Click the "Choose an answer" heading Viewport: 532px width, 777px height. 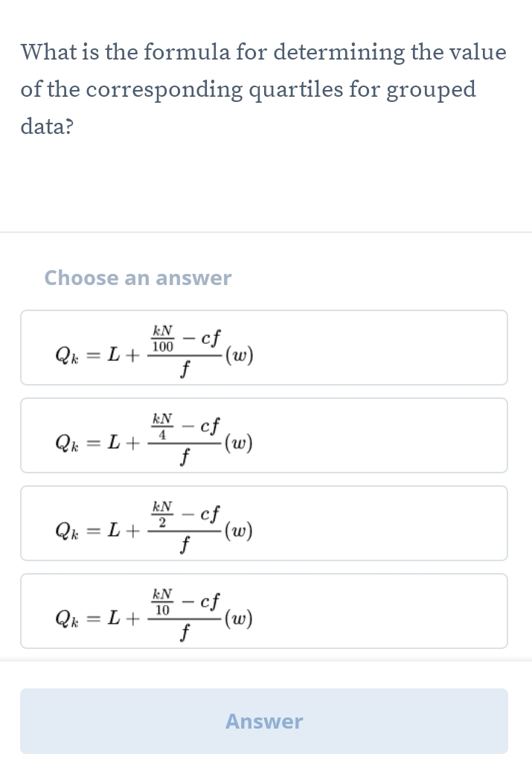138,278
